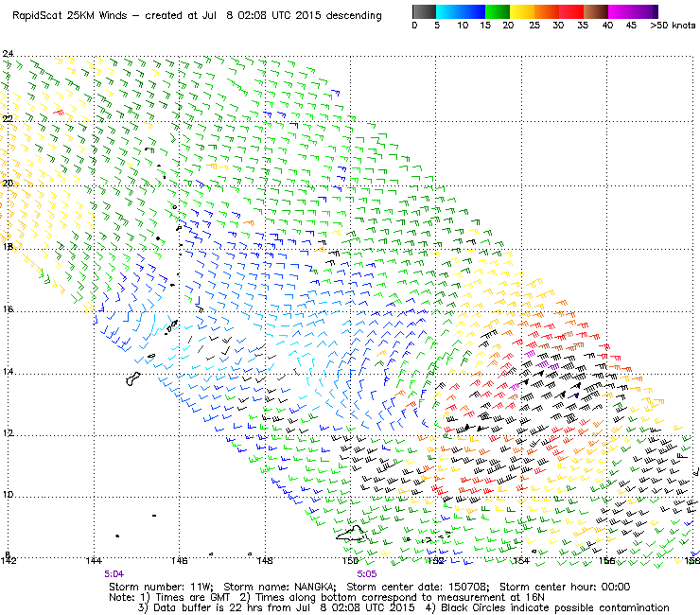700x615 pixels.
Task: Click the longitude label '144' on the bottom axis
Action: pyautogui.click(x=94, y=561)
